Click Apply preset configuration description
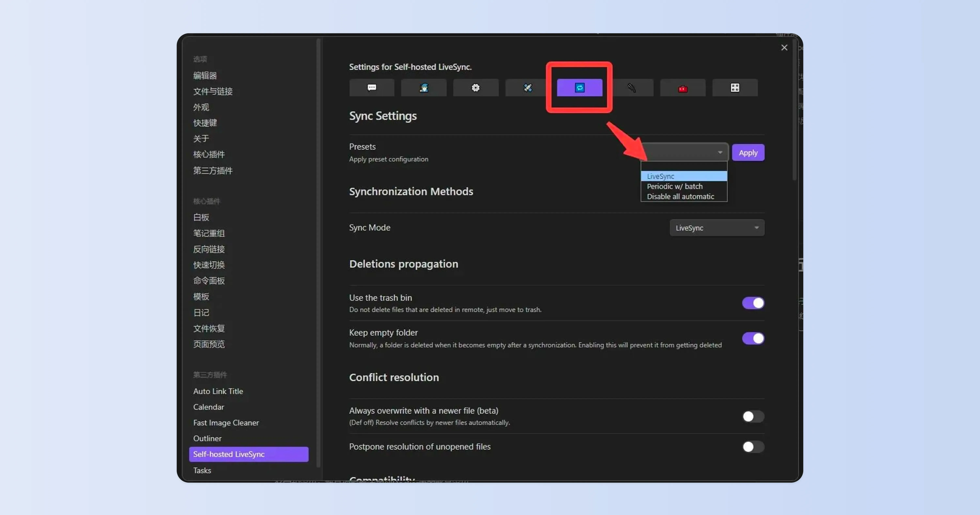Screen dimensions: 980x515 (x=388, y=159)
